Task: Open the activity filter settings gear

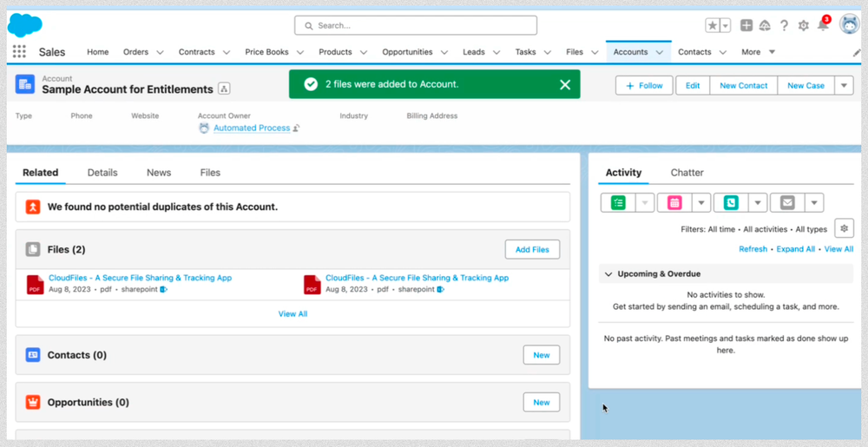Action: coord(844,228)
